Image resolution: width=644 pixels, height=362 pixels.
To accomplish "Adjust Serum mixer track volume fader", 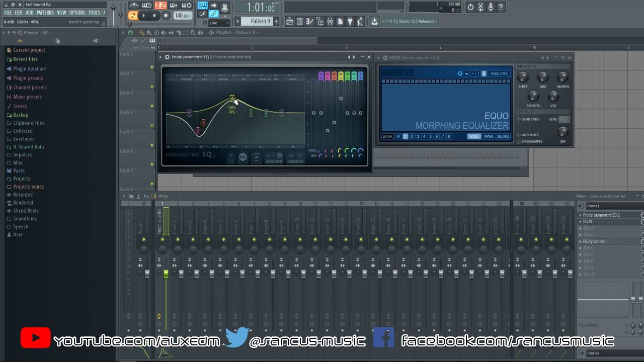I will 166,273.
